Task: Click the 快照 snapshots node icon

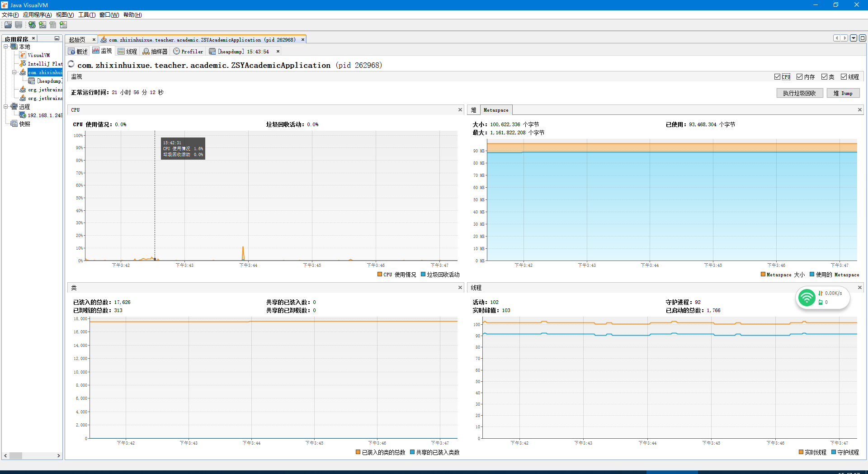Action: tap(14, 124)
